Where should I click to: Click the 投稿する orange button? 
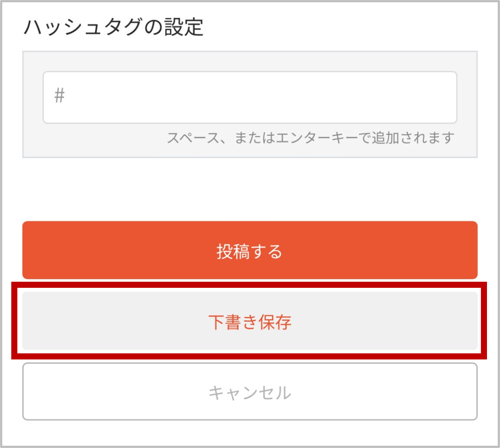[250, 250]
